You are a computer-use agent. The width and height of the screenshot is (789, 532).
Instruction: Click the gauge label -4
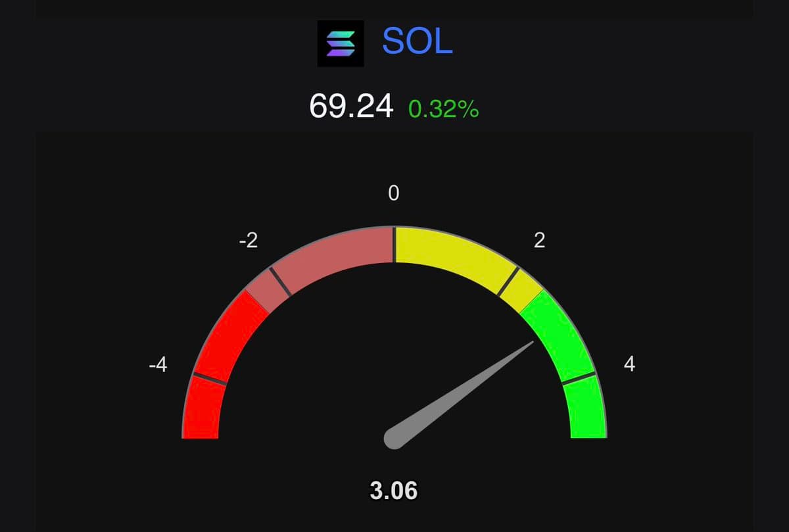coord(158,364)
